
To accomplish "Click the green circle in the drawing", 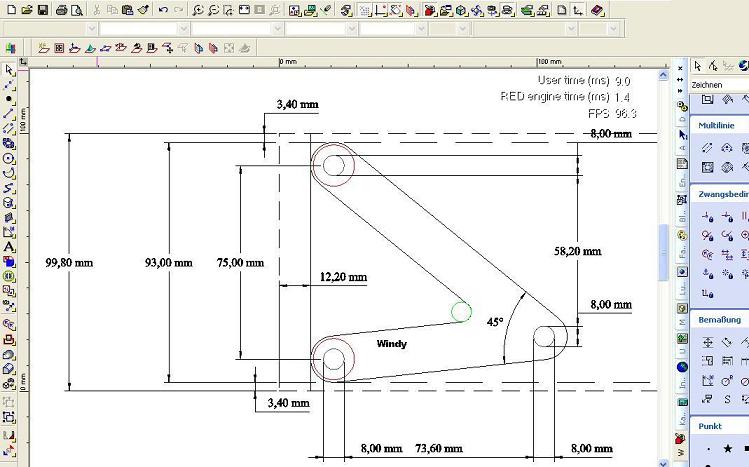I will click(461, 312).
